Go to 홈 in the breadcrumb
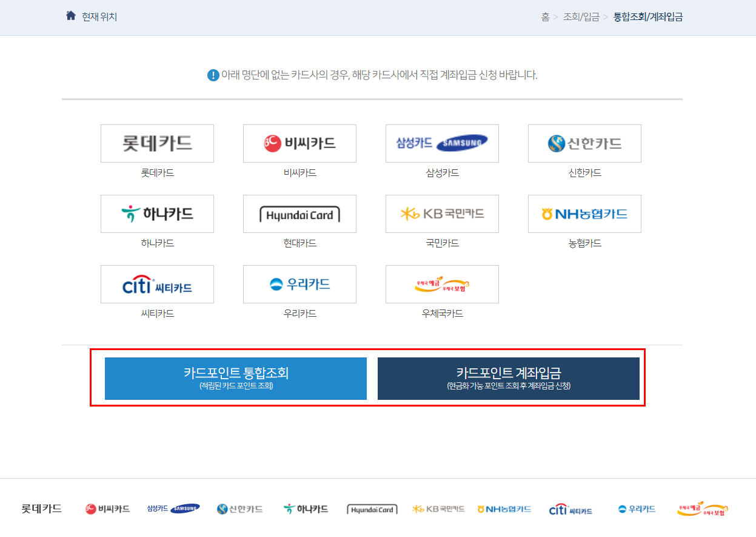 pos(546,17)
